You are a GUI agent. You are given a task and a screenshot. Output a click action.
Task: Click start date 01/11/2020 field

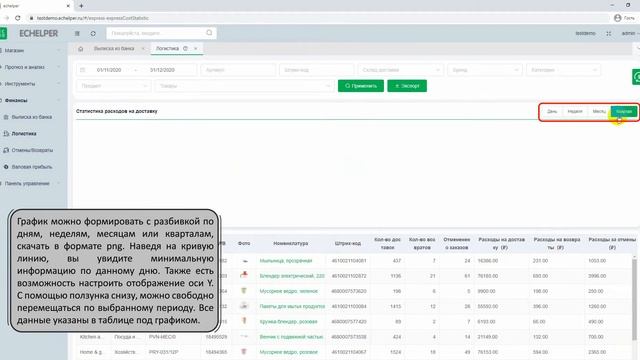109,70
